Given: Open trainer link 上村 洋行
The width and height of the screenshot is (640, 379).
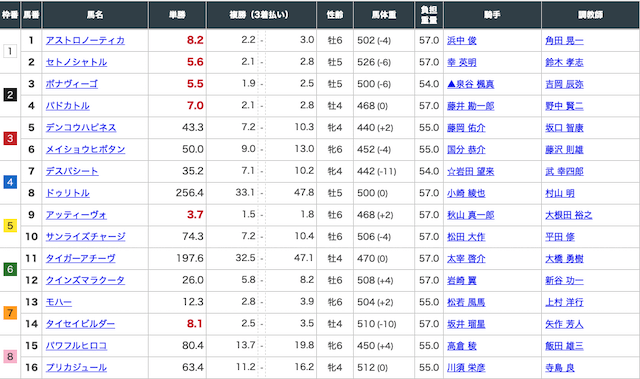Looking at the screenshot, I should (x=564, y=302).
